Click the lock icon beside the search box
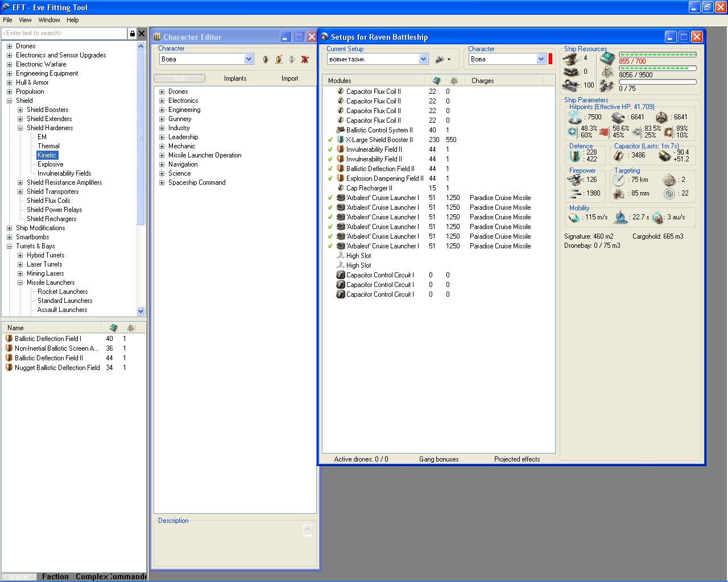The height and width of the screenshot is (582, 728). (133, 34)
